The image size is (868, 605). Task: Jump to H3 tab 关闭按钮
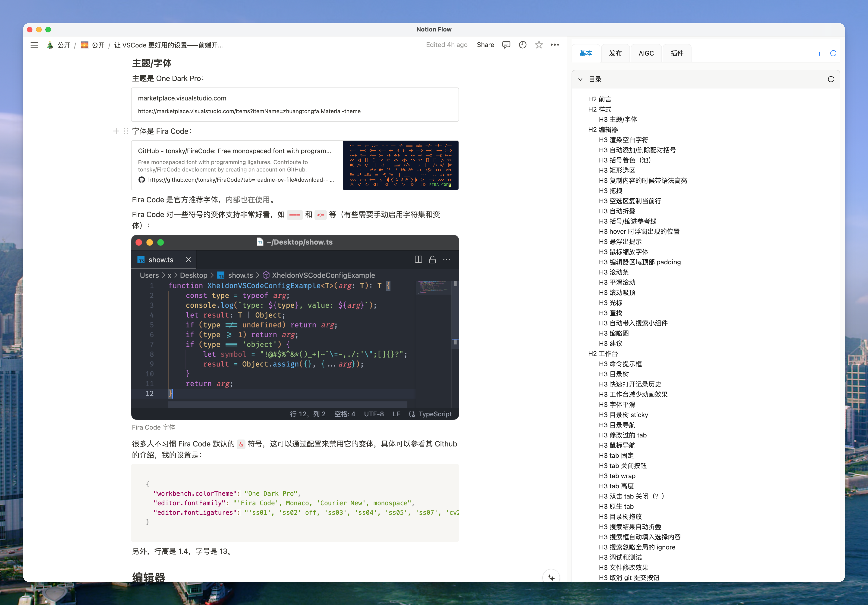coord(623,466)
